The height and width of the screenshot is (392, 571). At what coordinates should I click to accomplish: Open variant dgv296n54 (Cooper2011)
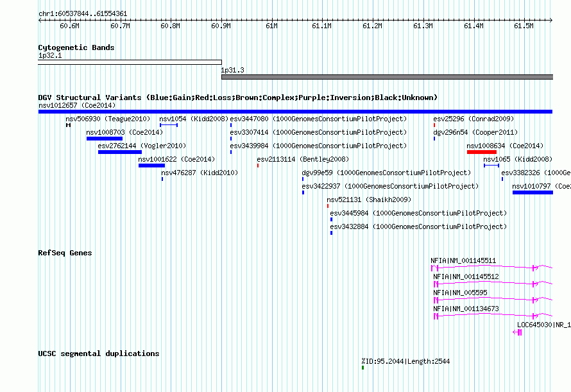coord(475,132)
